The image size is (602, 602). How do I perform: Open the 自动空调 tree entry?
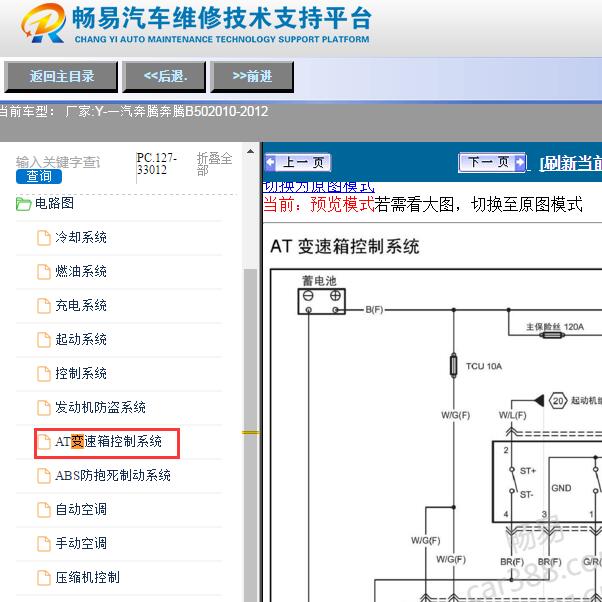[81, 509]
